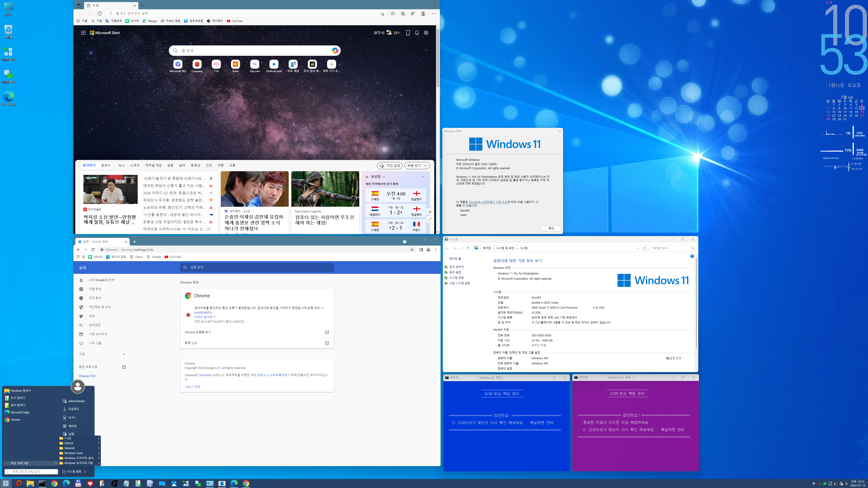Viewport: 868px width, 488px height.
Task: Click 설정 검색 field in Chrome settings
Action: (x=257, y=267)
